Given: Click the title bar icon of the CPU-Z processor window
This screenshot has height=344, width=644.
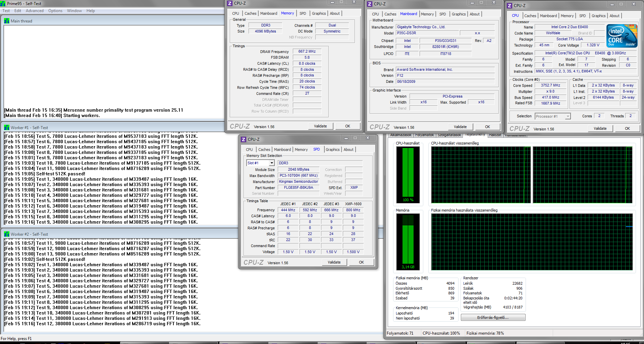Looking at the screenshot, I should point(509,6).
